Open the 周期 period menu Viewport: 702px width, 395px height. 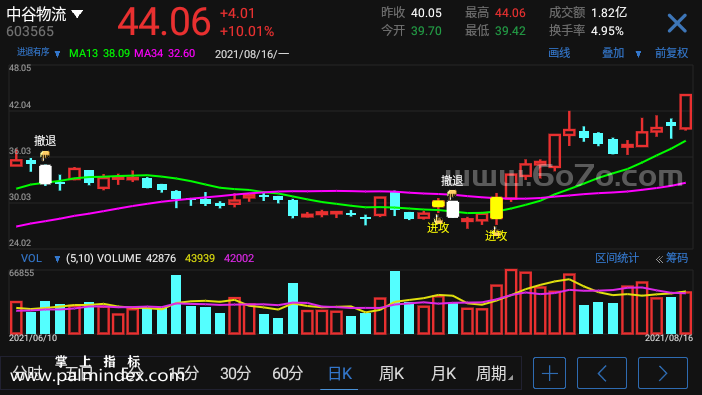pos(493,373)
